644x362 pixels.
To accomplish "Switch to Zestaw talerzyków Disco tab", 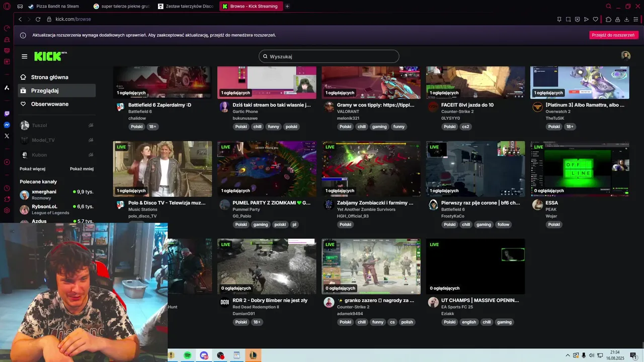I will [x=186, y=7].
